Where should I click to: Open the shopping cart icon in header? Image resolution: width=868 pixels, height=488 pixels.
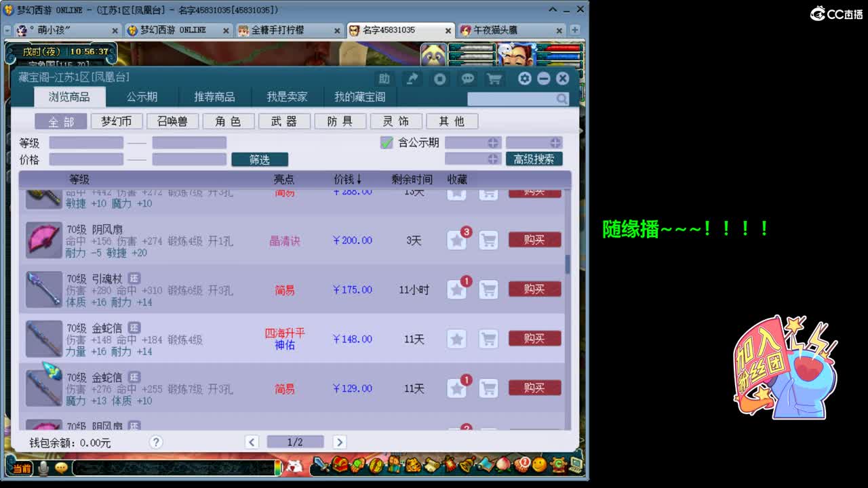[x=494, y=79]
